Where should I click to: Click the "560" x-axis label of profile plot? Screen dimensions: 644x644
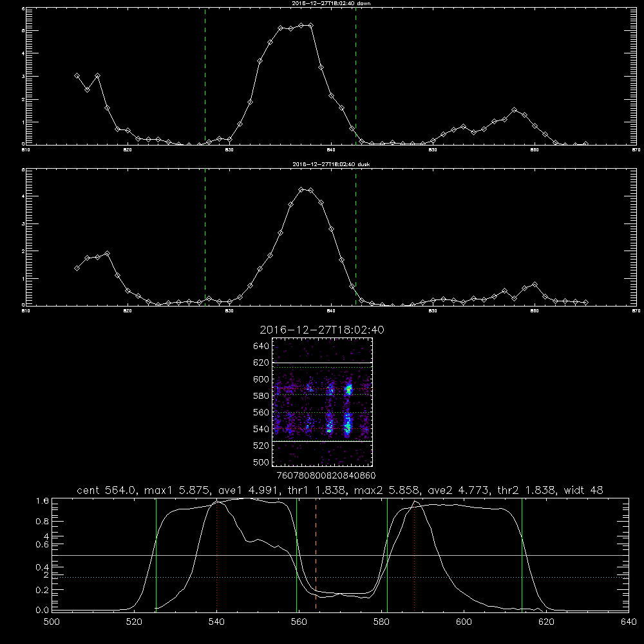click(299, 622)
